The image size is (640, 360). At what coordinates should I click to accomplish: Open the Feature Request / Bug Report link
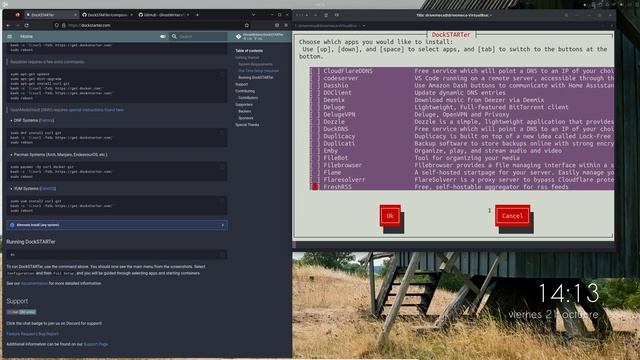pos(32,334)
